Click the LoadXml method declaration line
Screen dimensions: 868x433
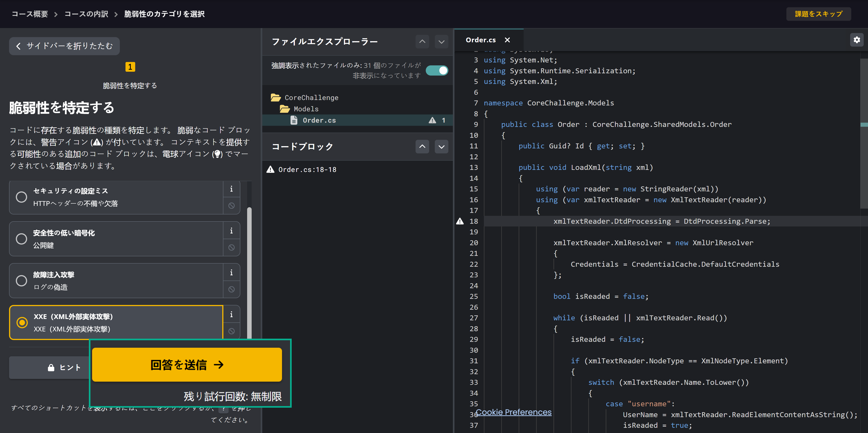pos(586,168)
